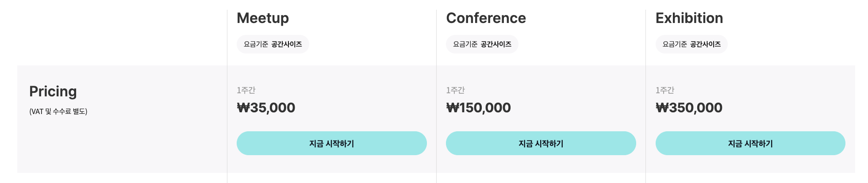Viewport: 868px width, 183px height.
Task: Click the ₩35,000 Meetup price
Action: coord(266,107)
